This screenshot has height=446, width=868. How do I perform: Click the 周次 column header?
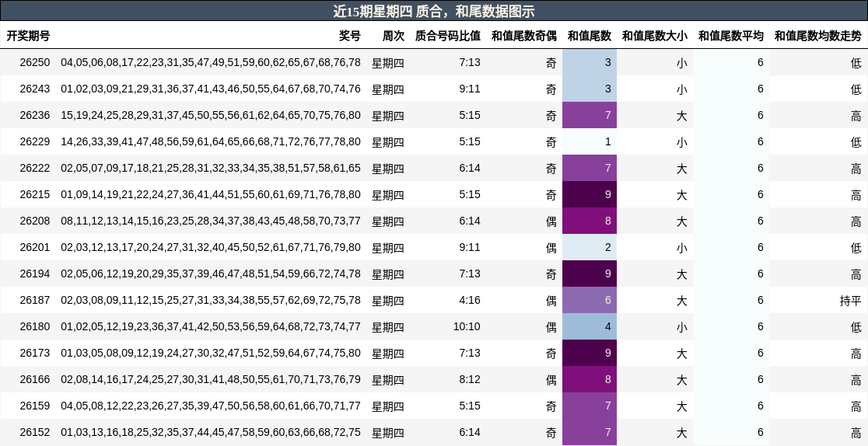[393, 36]
